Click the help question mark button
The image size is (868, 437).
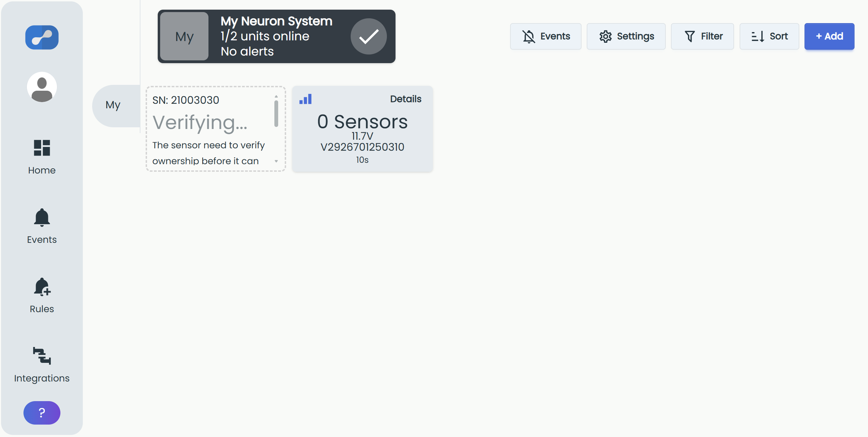[x=42, y=413]
